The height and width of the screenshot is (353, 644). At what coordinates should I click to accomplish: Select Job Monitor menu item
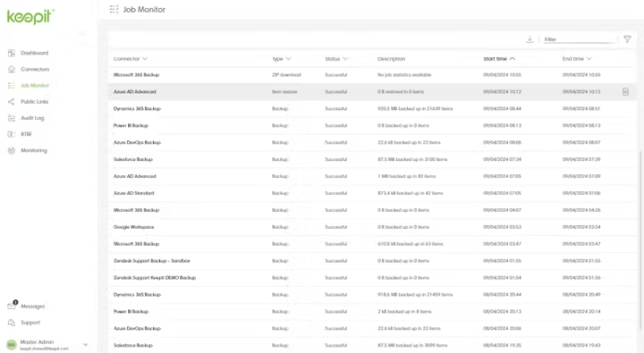[35, 85]
